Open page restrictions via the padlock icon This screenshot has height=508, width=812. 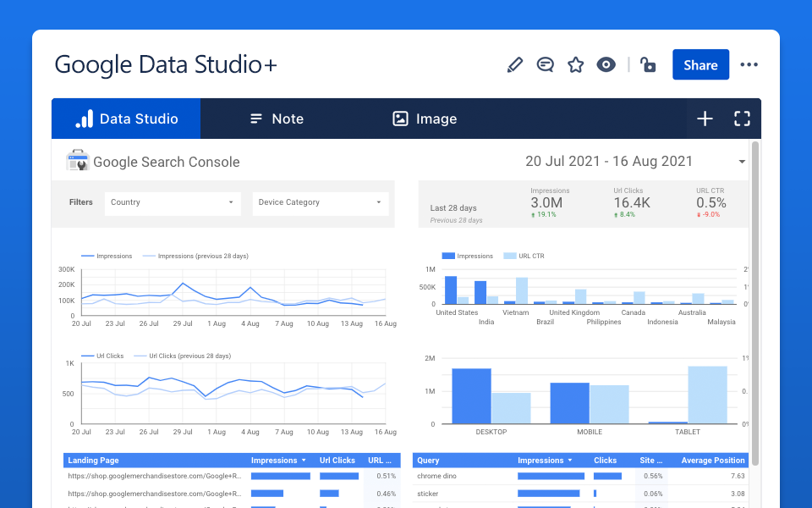[648, 65]
